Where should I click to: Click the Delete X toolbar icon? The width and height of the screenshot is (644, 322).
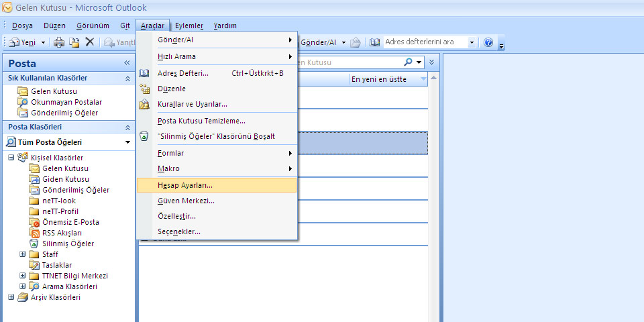coord(89,42)
